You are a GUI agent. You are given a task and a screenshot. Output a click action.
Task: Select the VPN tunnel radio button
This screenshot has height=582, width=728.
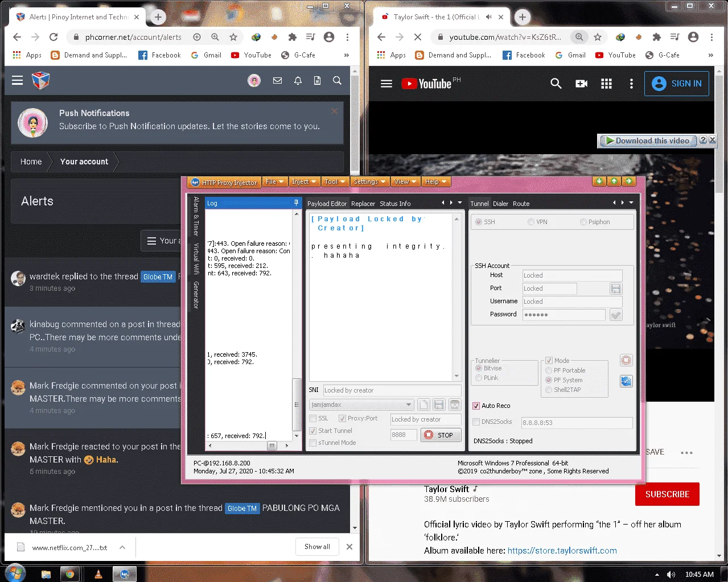(531, 222)
